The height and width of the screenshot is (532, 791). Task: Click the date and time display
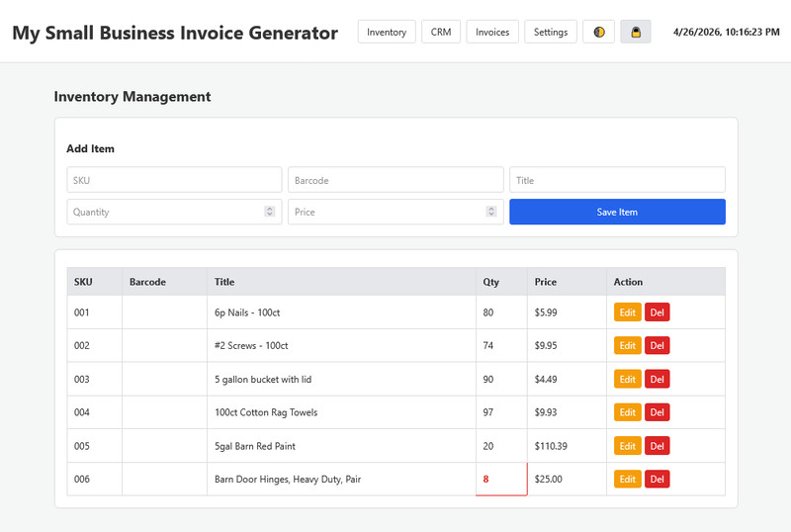727,32
